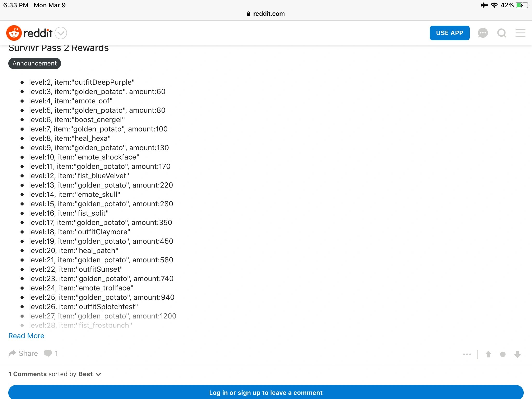This screenshot has width=532, height=399.
Task: Click the Announcement flair tag
Action: 35,63
